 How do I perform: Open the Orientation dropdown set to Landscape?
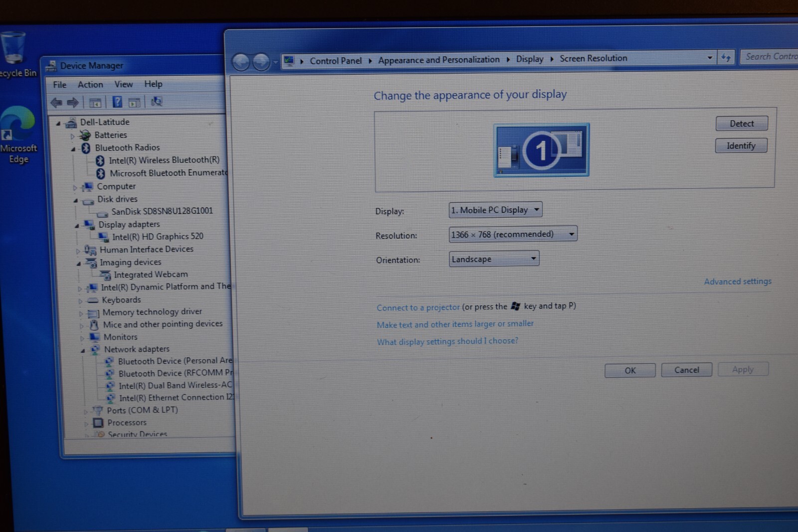point(494,259)
